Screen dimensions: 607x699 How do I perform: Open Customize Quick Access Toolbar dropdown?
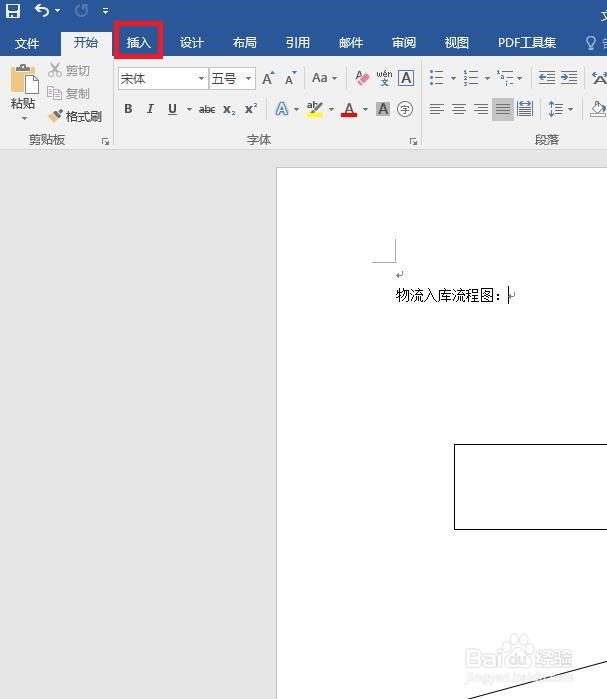coord(105,11)
